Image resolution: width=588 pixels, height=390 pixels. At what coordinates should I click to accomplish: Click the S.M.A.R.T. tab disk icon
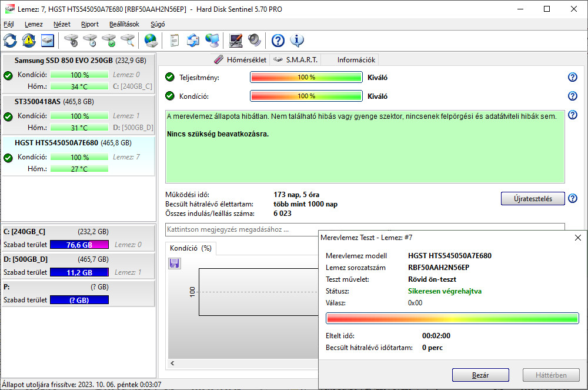278,59
